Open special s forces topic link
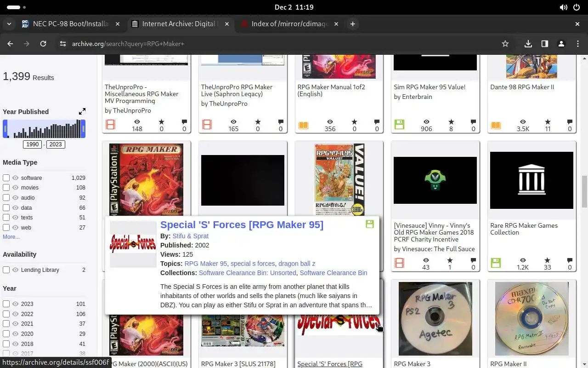588x368 pixels. [253, 264]
